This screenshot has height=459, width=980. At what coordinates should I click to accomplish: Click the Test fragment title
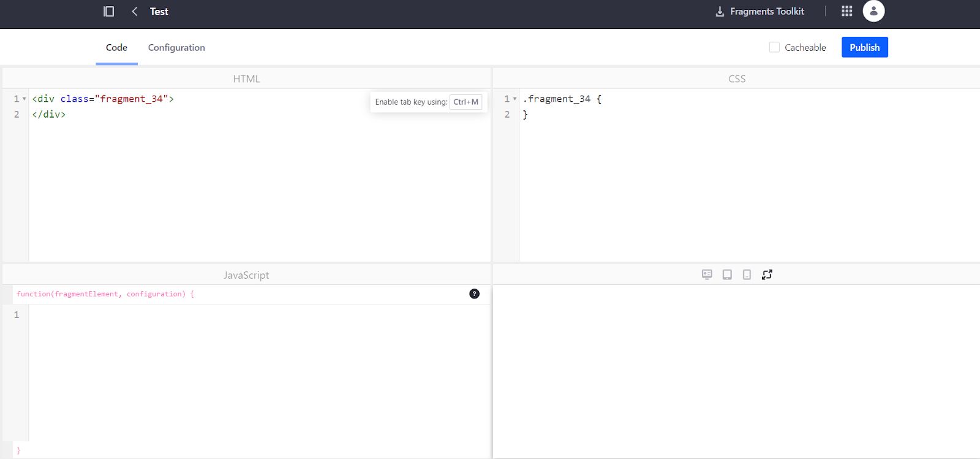[x=159, y=12]
